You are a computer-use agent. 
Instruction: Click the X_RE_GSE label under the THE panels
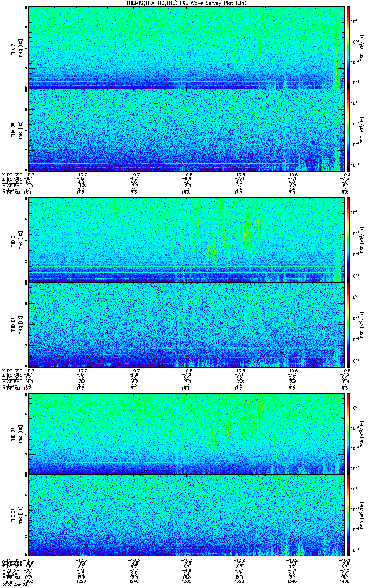click(11, 560)
